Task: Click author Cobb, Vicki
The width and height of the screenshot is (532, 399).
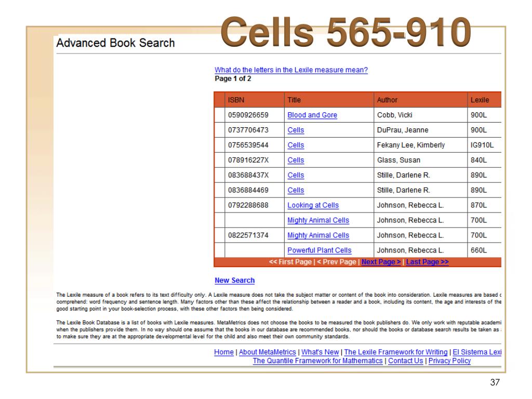Action: 395,115
